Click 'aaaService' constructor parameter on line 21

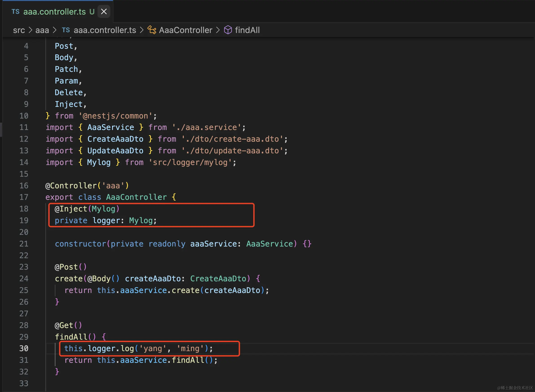pos(213,244)
